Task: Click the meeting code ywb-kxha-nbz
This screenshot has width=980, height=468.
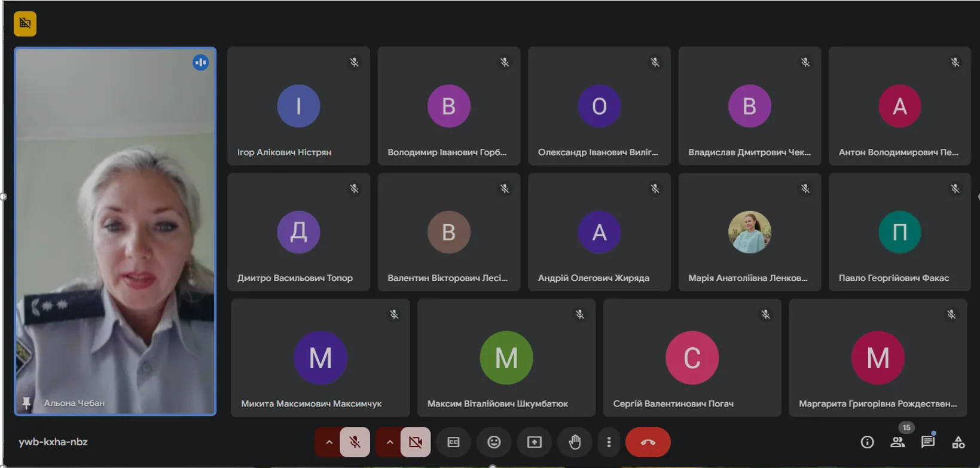Action: pyautogui.click(x=53, y=442)
